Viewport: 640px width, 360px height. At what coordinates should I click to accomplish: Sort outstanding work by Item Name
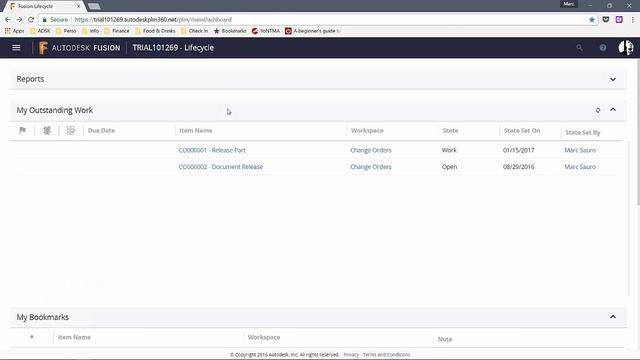pos(196,131)
